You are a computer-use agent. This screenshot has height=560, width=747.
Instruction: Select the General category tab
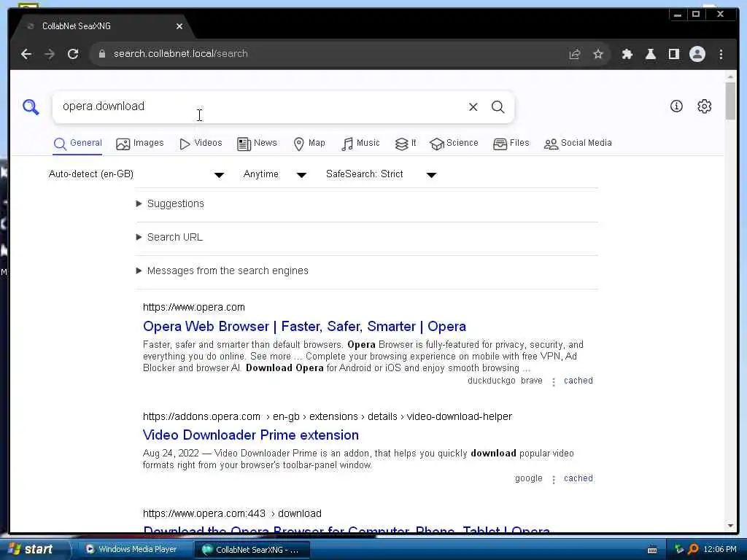(x=77, y=144)
